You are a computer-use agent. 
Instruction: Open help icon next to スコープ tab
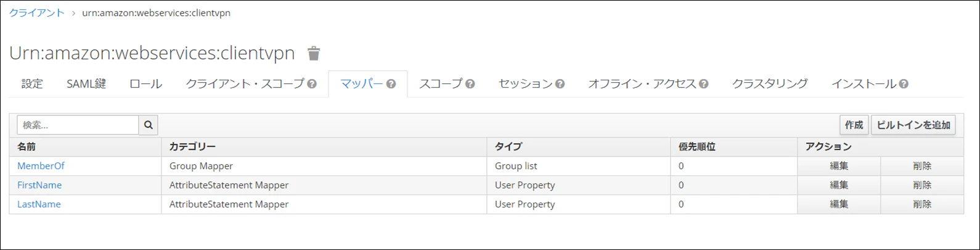click(470, 84)
